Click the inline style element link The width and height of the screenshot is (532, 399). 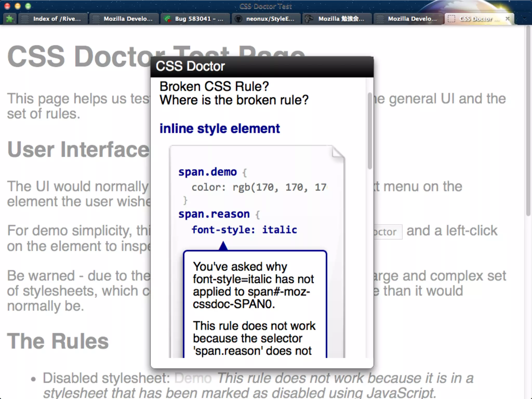(x=220, y=129)
